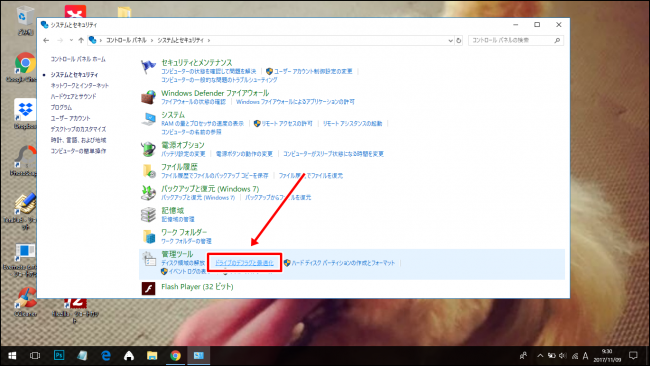This screenshot has height=366, width=650.
Task: Click the ワーク フォルダー icon
Action: pos(148,236)
